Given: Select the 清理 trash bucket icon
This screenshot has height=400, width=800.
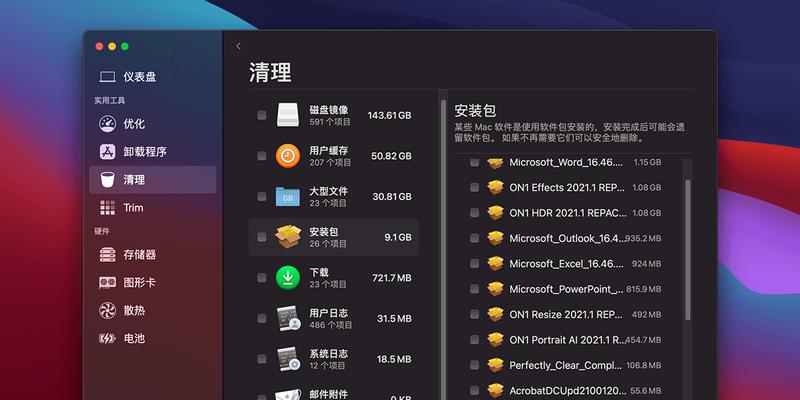Looking at the screenshot, I should tap(108, 180).
